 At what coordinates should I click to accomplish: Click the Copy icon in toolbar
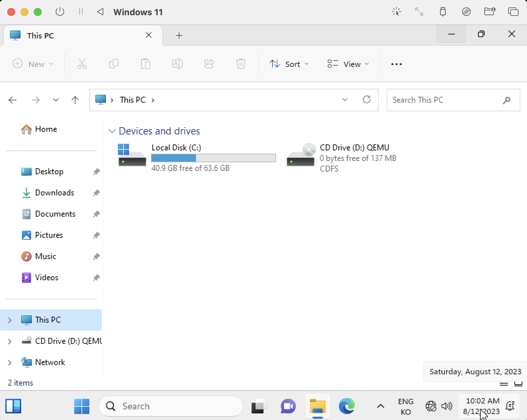(x=114, y=64)
